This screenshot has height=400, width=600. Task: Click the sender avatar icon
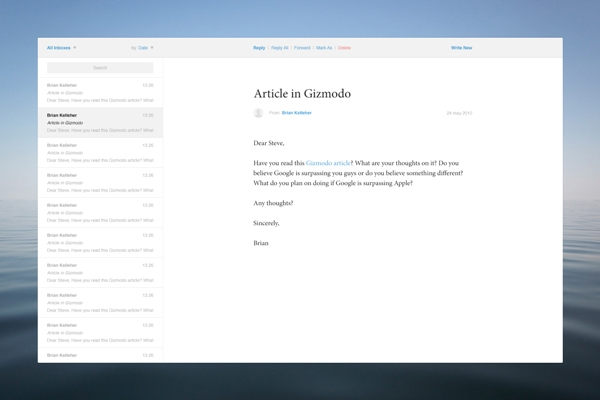point(258,113)
